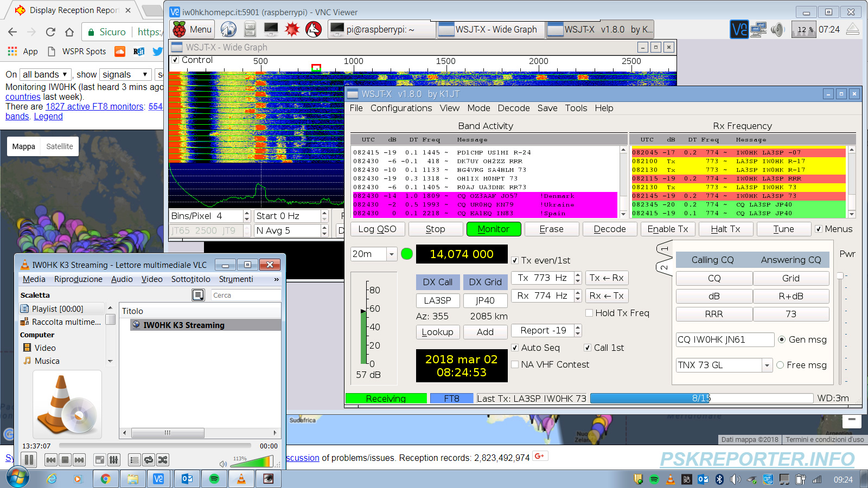The height and width of the screenshot is (488, 868).
Task: Open the 'all bands' dropdown on PSKReporter
Action: pyautogui.click(x=46, y=74)
